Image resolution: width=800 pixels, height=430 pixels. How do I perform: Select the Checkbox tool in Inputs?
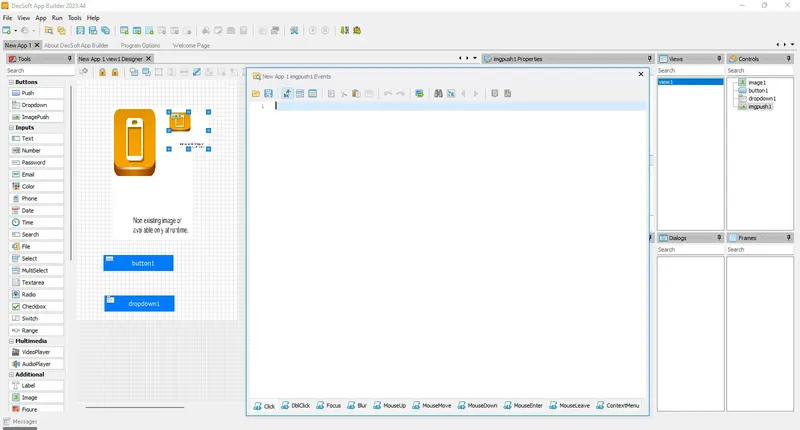click(36, 307)
